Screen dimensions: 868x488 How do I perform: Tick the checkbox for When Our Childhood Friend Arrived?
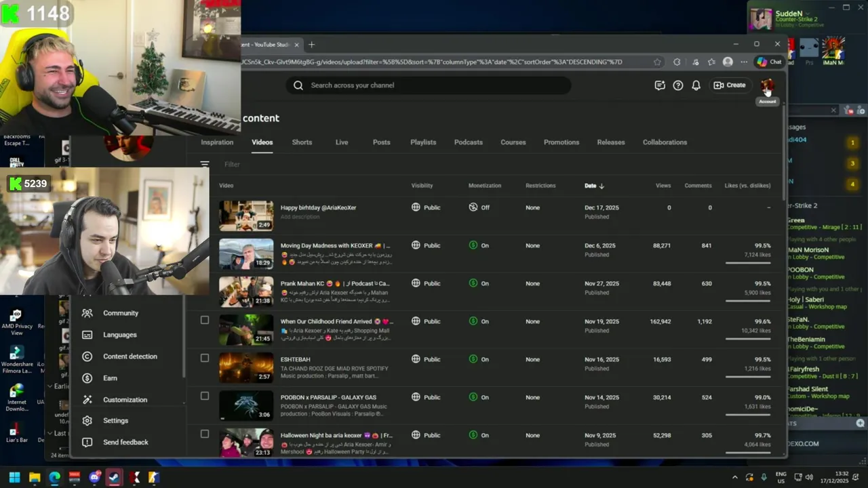[x=205, y=320]
